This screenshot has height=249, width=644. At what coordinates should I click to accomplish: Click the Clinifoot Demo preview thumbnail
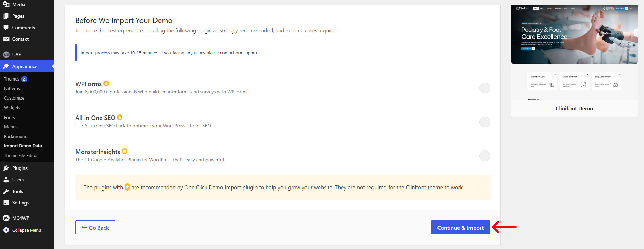click(574, 53)
